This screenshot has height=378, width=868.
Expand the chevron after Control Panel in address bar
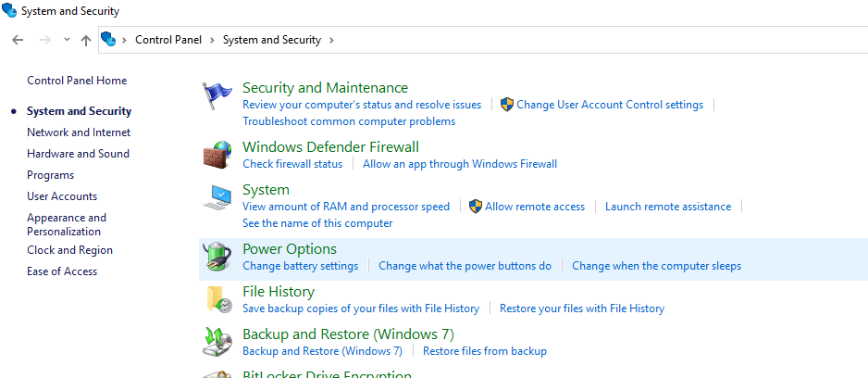[213, 40]
